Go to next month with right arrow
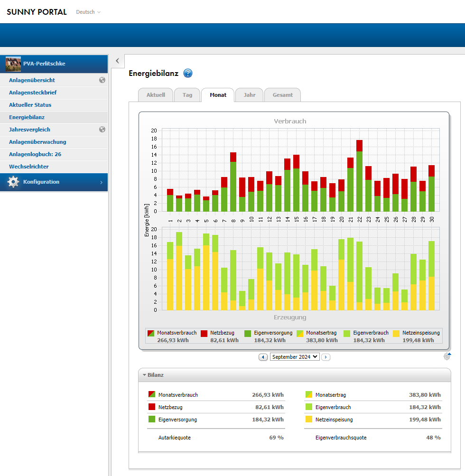The height and width of the screenshot is (476, 465). (325, 357)
